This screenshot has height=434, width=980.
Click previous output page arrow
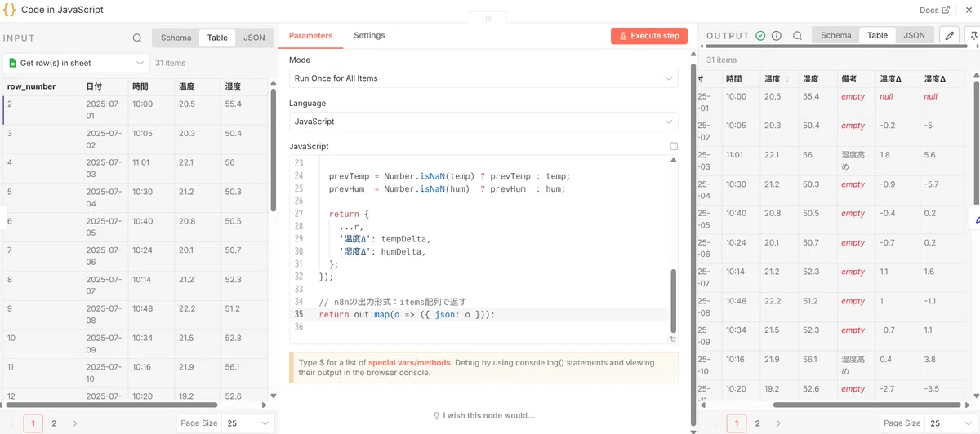pyautogui.click(x=715, y=423)
